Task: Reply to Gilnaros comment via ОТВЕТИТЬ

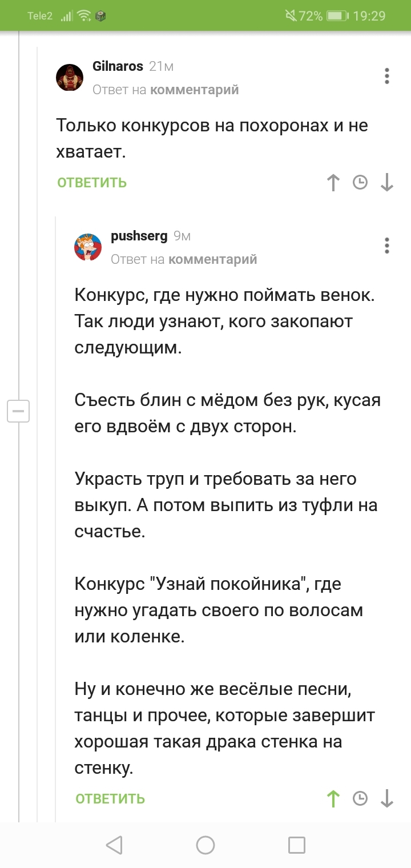Action: (92, 183)
